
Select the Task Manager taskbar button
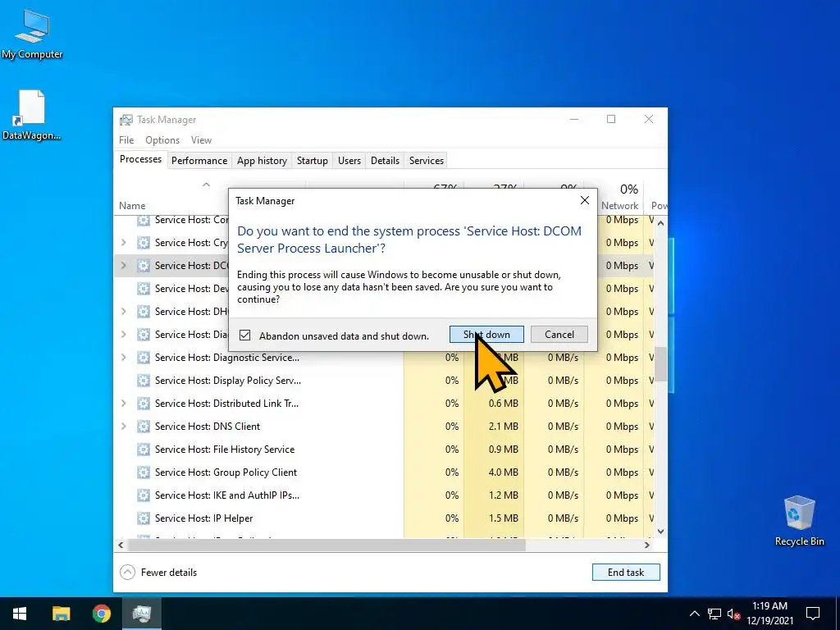pos(141,614)
